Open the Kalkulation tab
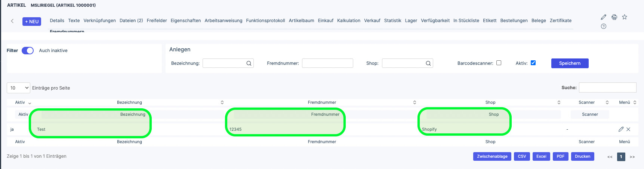 349,21
